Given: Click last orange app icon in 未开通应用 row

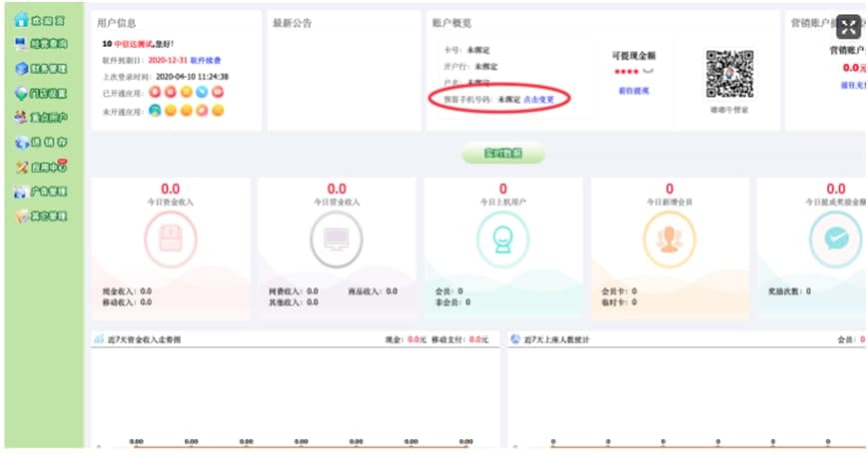Looking at the screenshot, I should [x=218, y=111].
